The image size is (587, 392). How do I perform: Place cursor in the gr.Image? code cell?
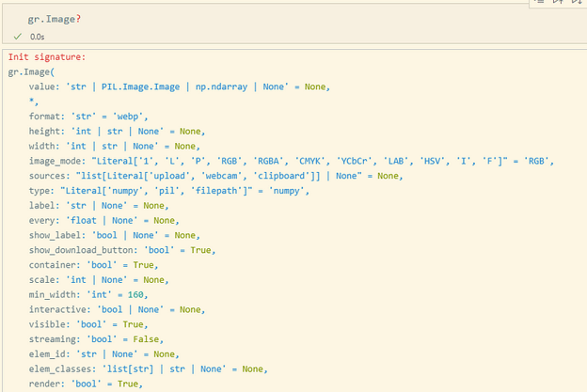[292, 19]
